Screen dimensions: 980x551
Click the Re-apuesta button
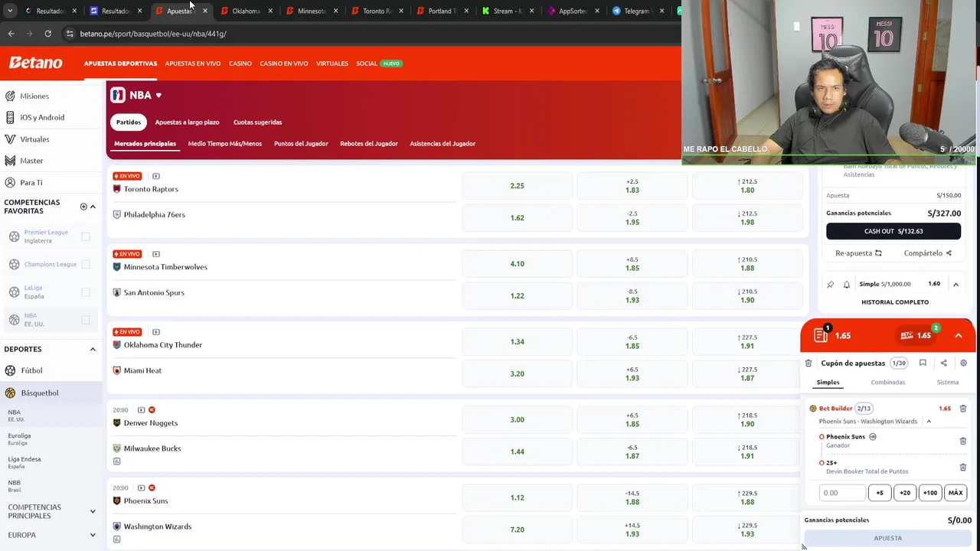(858, 253)
